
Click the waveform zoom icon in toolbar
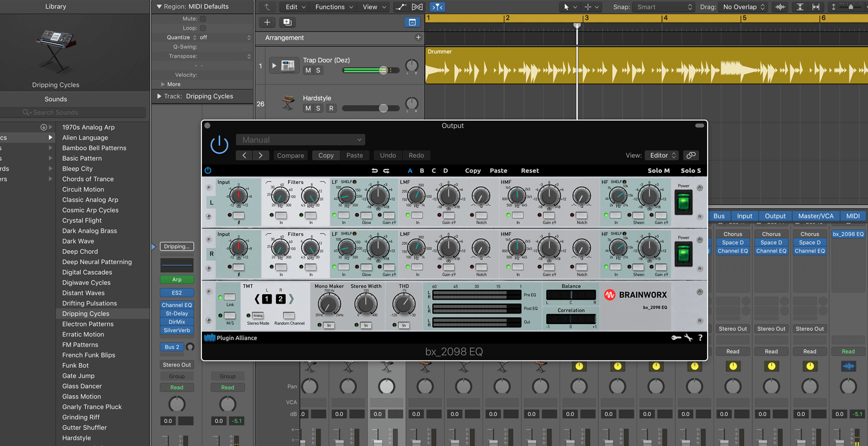(780, 7)
